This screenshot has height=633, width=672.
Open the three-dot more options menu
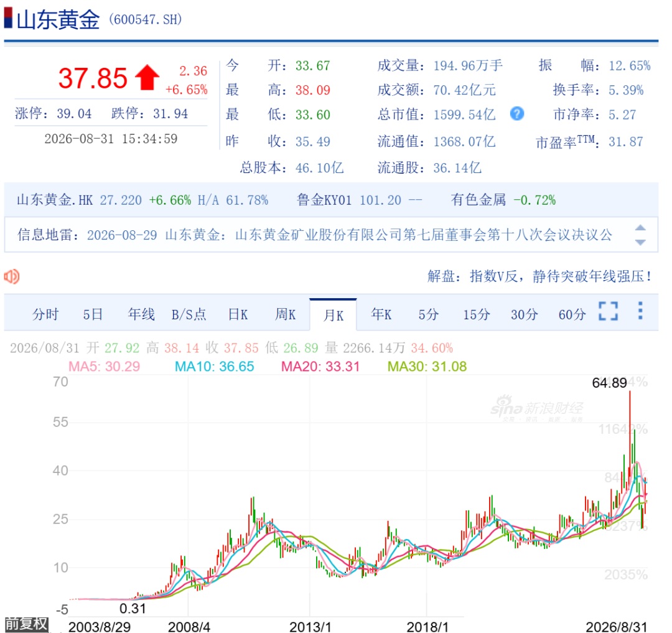(640, 311)
